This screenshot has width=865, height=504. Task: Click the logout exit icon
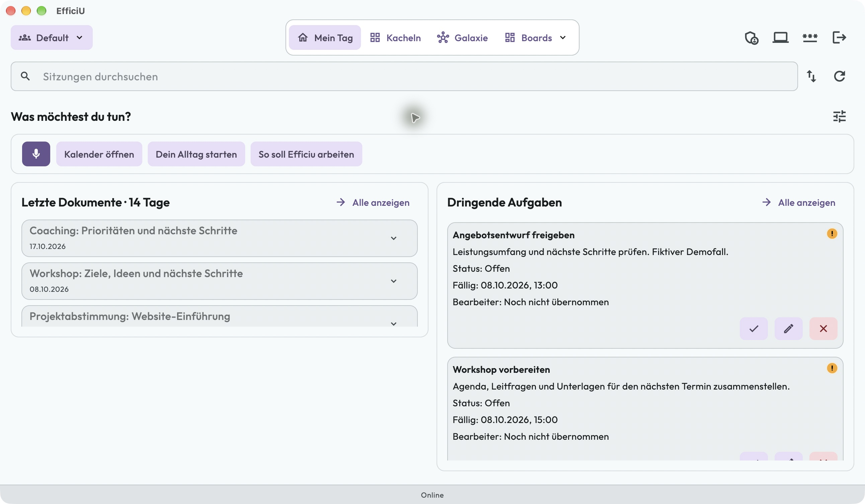pos(839,37)
